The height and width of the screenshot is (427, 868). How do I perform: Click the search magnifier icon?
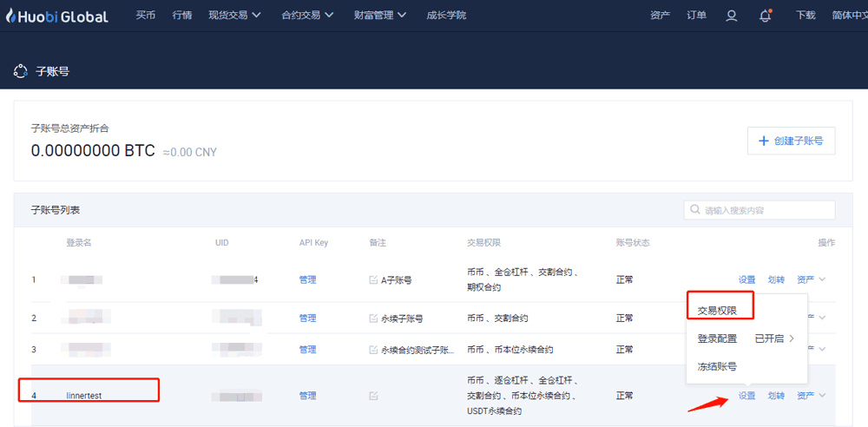click(694, 210)
